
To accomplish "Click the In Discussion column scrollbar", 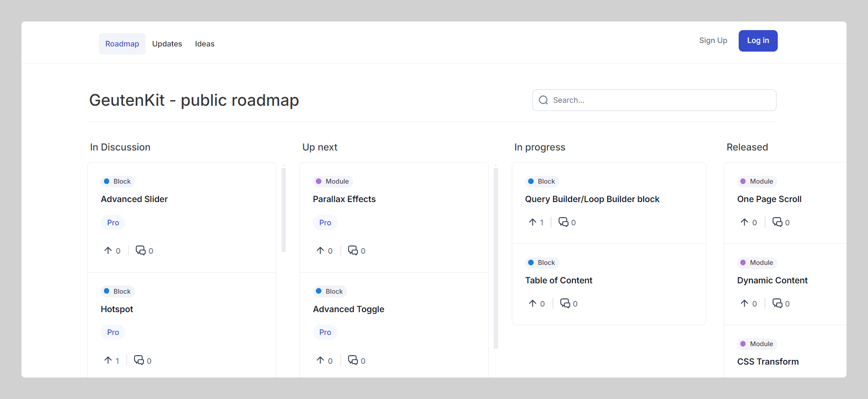I will (x=284, y=210).
